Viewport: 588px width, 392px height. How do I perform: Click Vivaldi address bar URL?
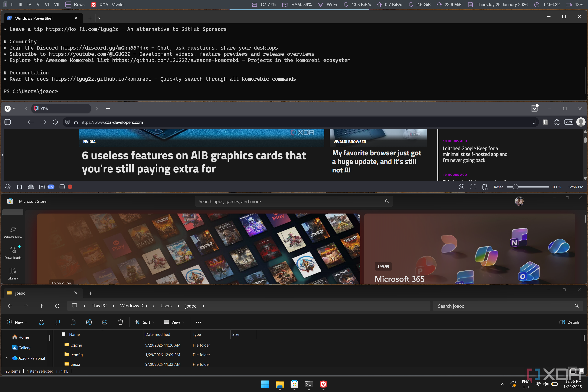click(x=112, y=122)
